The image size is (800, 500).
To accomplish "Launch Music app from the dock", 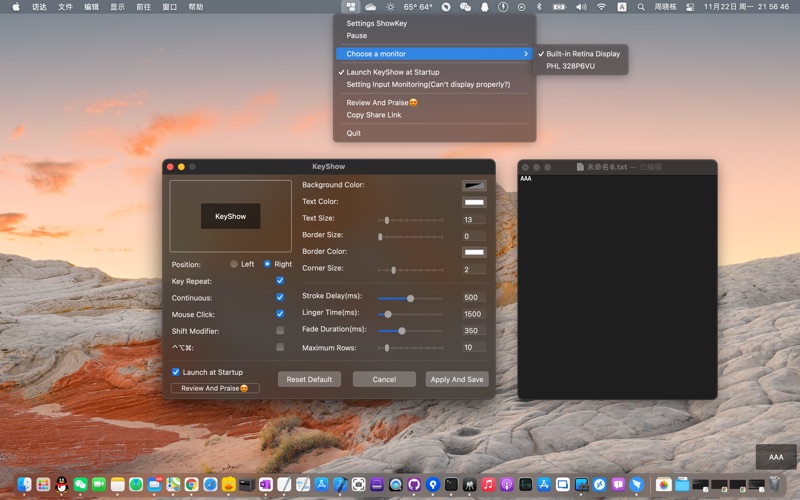I will pos(488,484).
